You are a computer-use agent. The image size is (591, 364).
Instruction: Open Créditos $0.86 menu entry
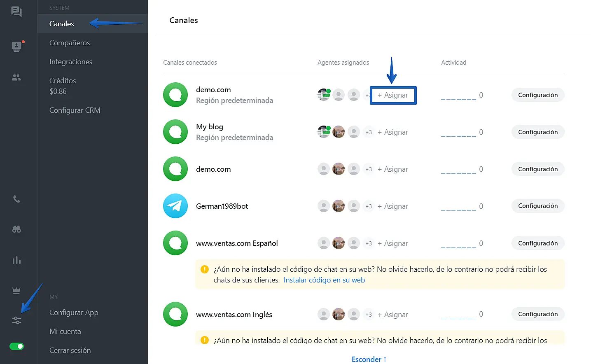tap(63, 86)
